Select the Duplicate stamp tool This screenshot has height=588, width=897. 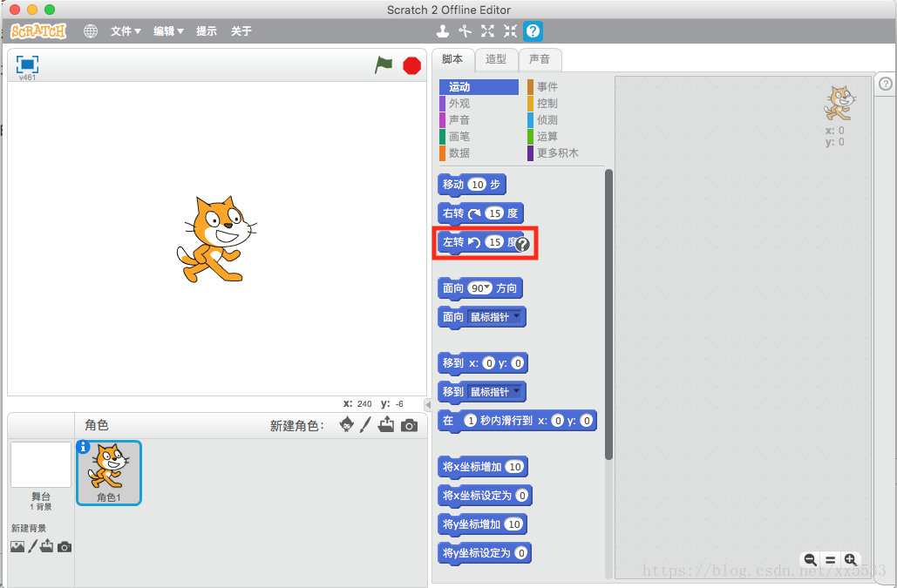point(442,30)
